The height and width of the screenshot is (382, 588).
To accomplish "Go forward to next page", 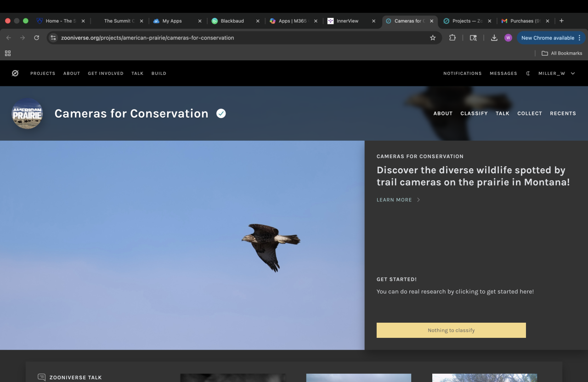I will [x=22, y=38].
